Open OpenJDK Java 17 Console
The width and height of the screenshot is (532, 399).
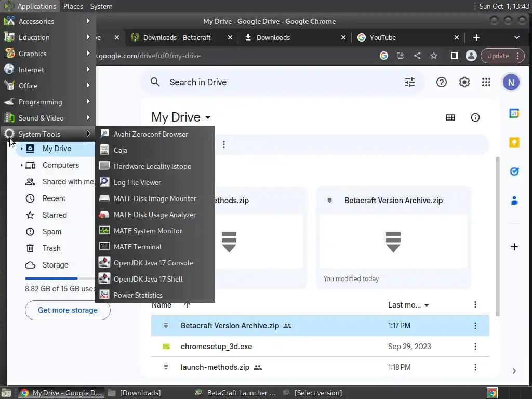click(155, 263)
